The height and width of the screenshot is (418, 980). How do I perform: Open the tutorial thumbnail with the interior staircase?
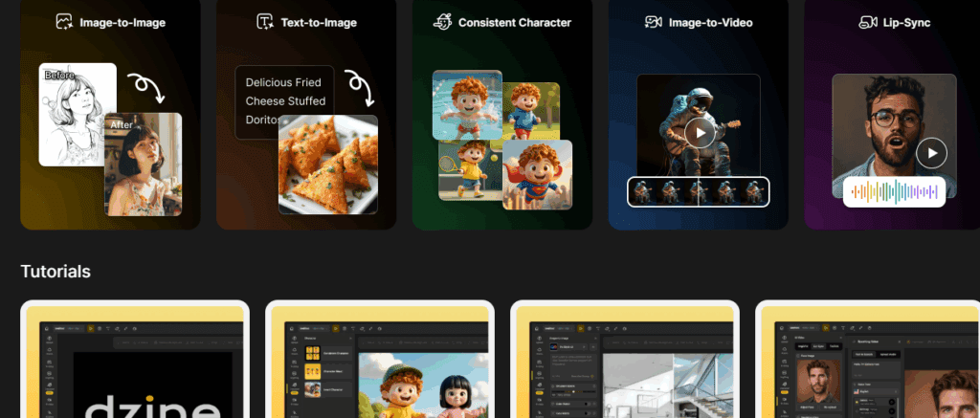pos(625,363)
